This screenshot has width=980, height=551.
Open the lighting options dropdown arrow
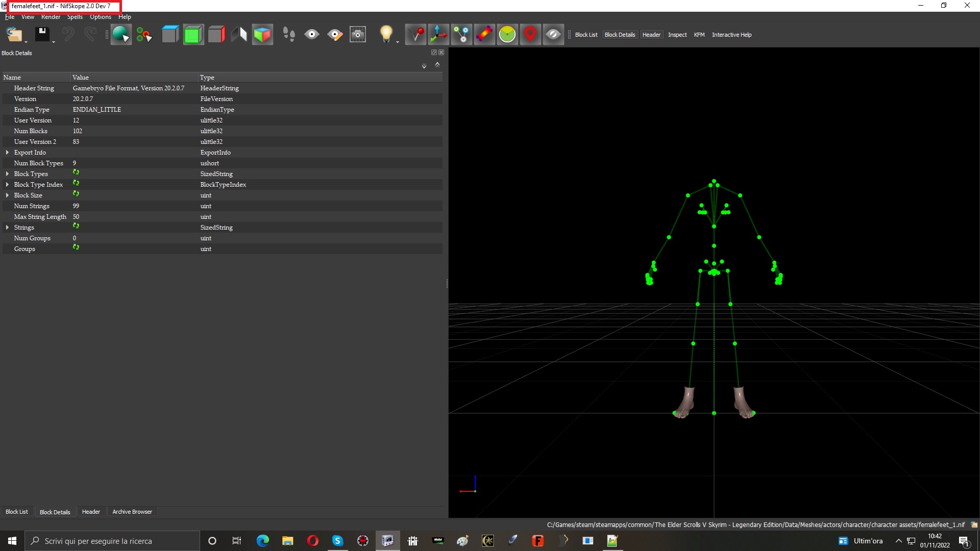(398, 42)
